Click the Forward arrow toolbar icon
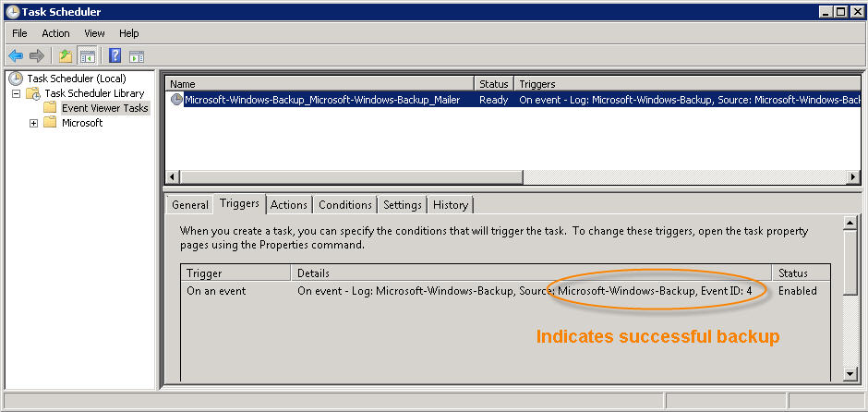Image resolution: width=868 pixels, height=412 pixels. coord(37,56)
